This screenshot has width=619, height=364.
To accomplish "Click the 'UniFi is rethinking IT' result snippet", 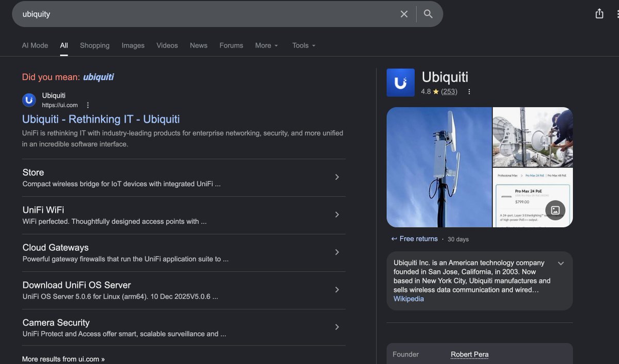I will (183, 139).
